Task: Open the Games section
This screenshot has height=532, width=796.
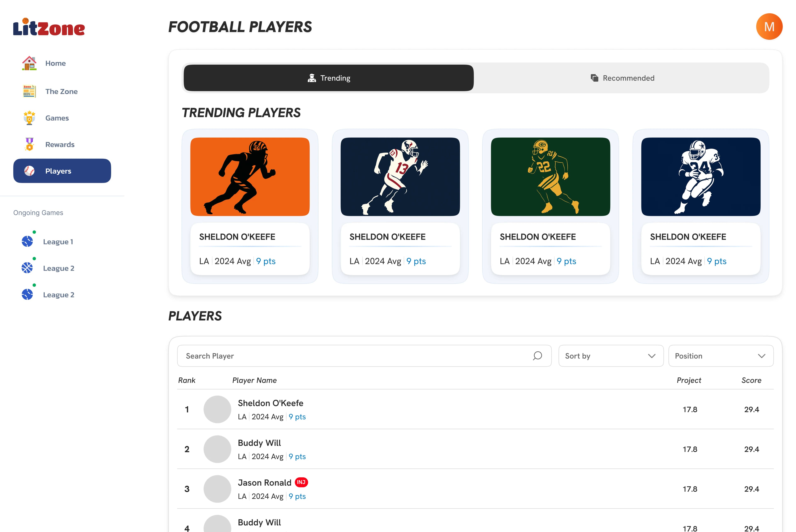Action: tap(62, 118)
